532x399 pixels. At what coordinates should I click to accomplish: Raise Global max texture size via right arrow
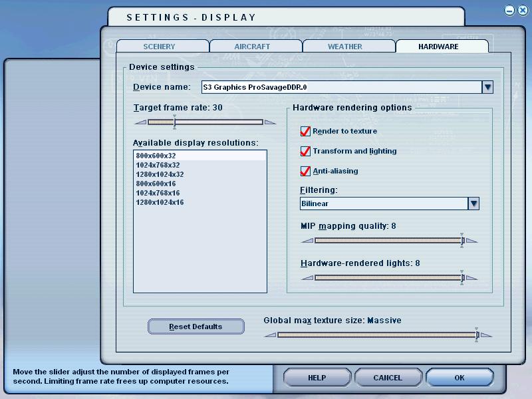tap(486, 335)
